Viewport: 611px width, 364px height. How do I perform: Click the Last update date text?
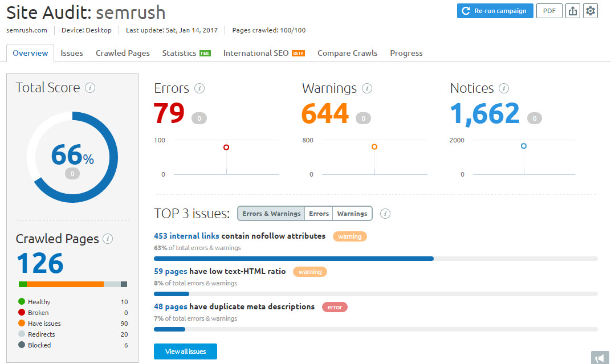(x=172, y=30)
